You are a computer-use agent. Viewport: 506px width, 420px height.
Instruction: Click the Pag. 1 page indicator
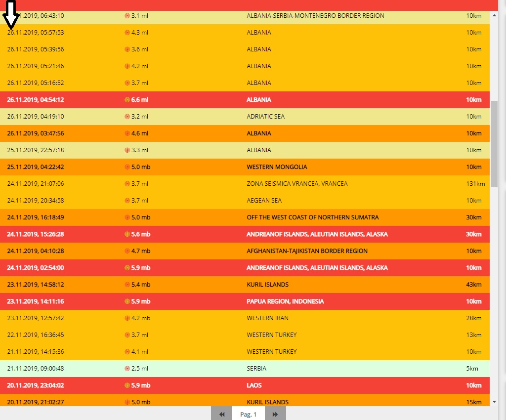248,414
